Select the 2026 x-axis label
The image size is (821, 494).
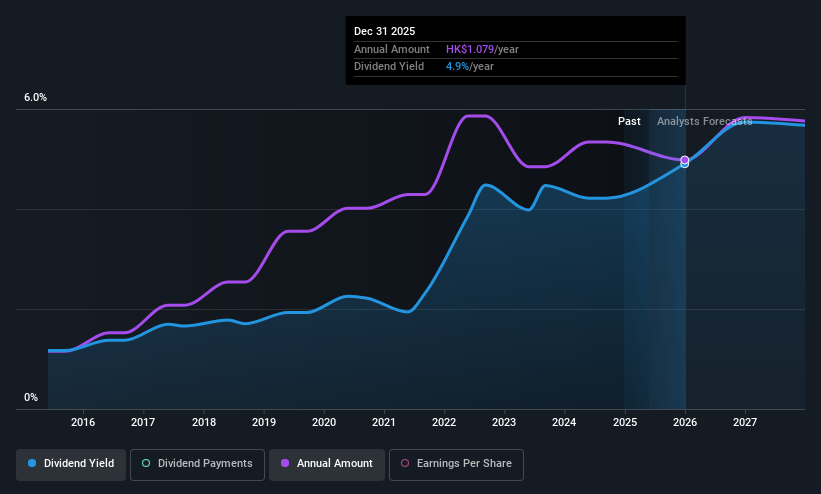click(x=685, y=422)
